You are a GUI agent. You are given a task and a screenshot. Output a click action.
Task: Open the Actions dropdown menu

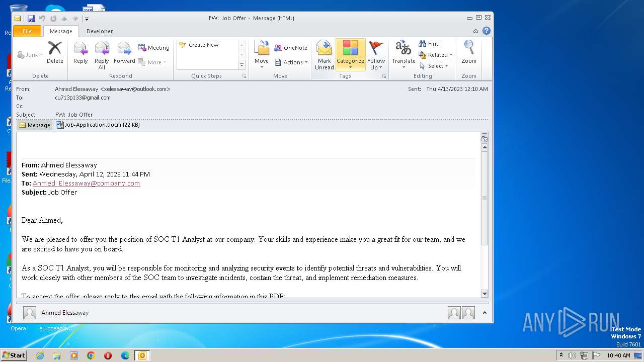(292, 62)
